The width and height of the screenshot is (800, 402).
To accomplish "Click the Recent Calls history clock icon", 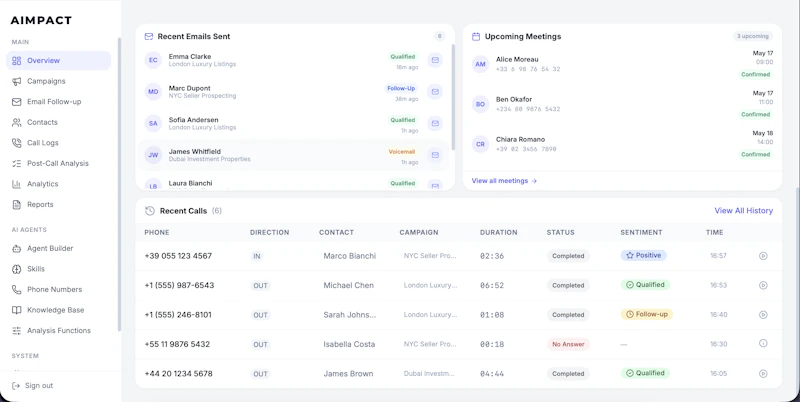I will point(149,211).
